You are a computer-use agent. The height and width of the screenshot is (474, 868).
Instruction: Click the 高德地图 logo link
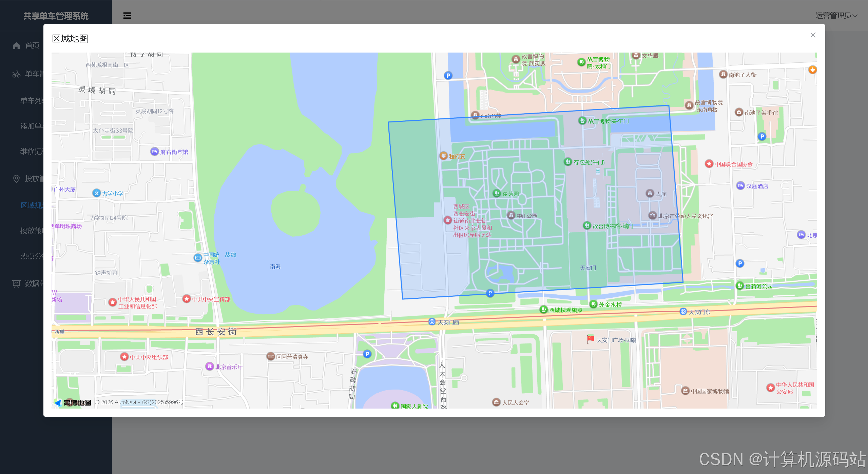click(x=73, y=402)
